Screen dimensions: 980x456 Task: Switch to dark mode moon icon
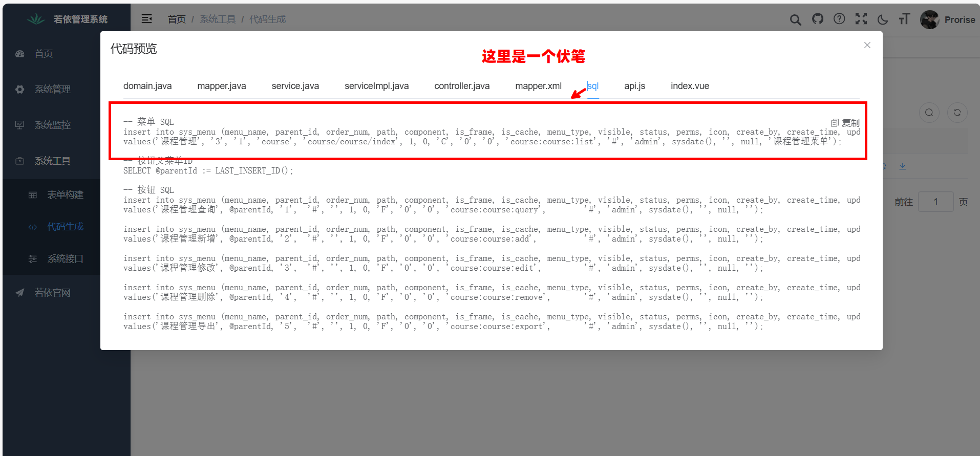click(883, 20)
